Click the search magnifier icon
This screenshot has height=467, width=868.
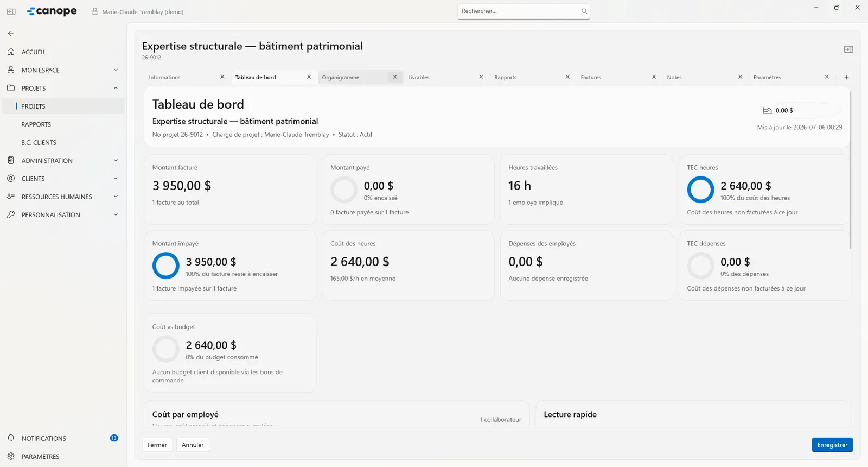[584, 11]
